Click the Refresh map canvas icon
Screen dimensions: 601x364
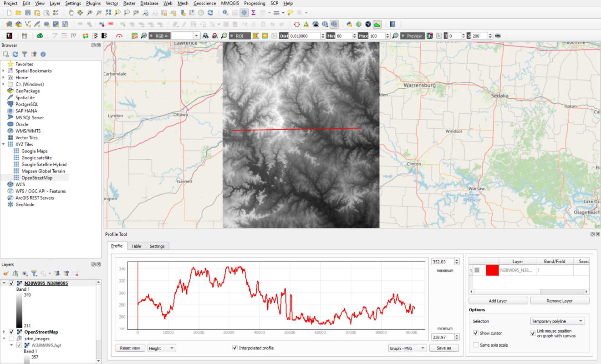tap(210, 13)
